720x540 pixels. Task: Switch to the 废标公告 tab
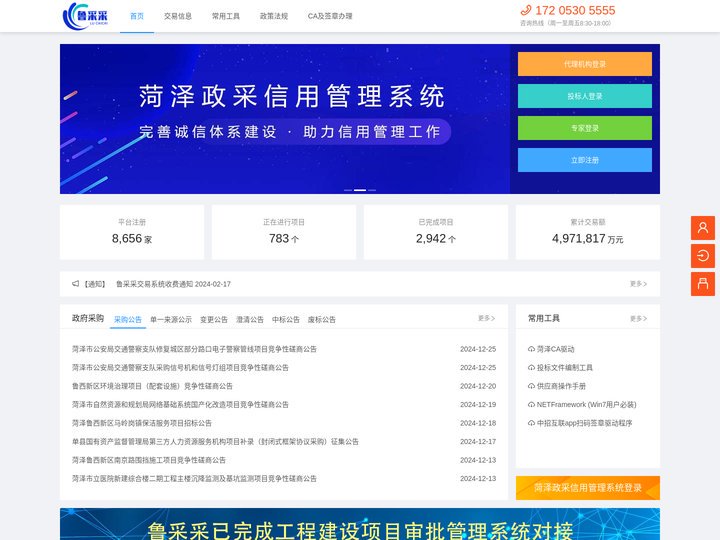click(321, 320)
